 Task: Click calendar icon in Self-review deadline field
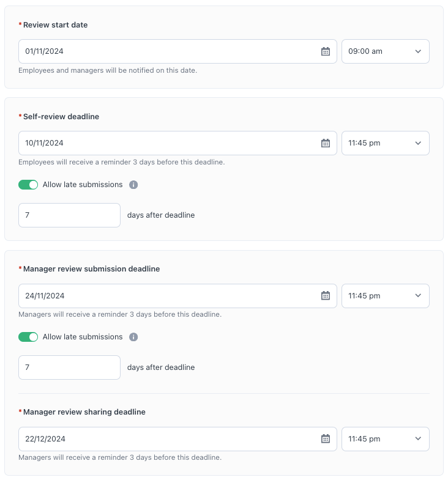tap(326, 143)
